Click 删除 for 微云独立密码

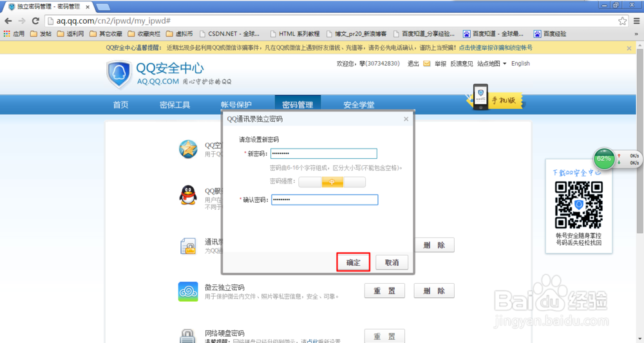pyautogui.click(x=434, y=291)
